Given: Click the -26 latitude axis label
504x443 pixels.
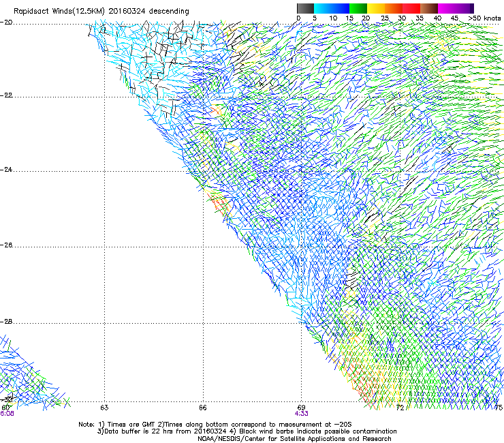Looking at the screenshot, I should pos(6,245).
